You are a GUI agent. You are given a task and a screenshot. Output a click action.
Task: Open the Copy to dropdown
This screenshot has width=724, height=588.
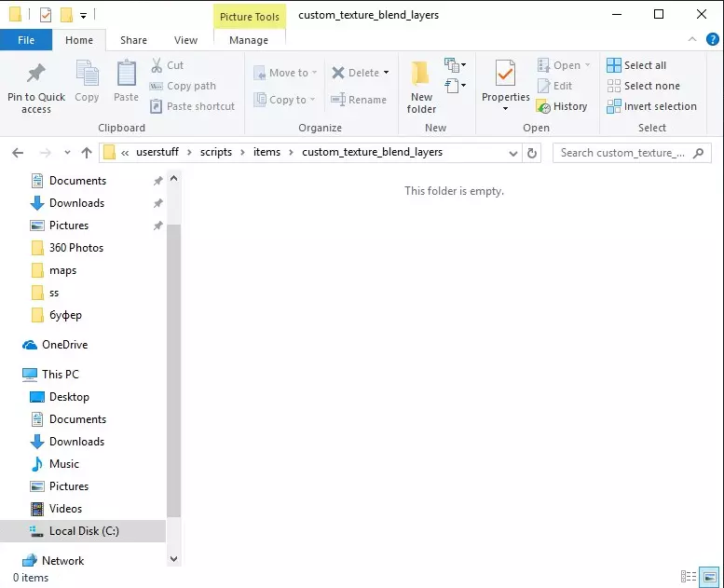(284, 100)
